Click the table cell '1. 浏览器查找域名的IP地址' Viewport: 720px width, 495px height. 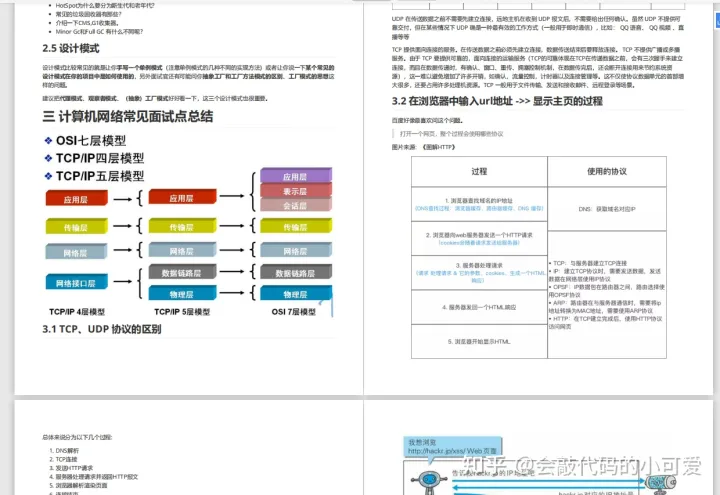479,204
